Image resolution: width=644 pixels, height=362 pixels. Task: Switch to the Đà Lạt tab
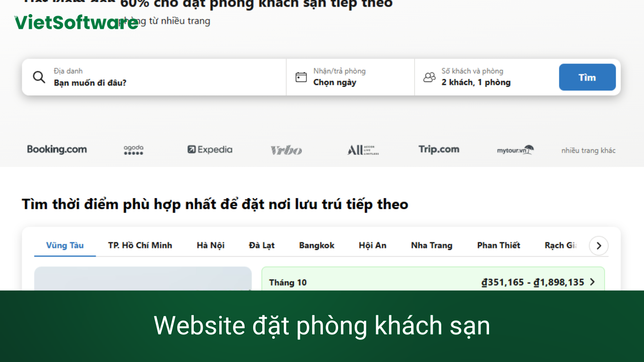(262, 245)
